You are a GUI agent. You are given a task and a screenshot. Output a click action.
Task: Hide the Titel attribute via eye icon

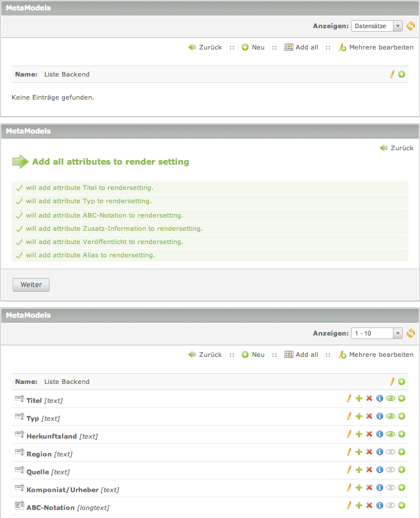coord(391,398)
